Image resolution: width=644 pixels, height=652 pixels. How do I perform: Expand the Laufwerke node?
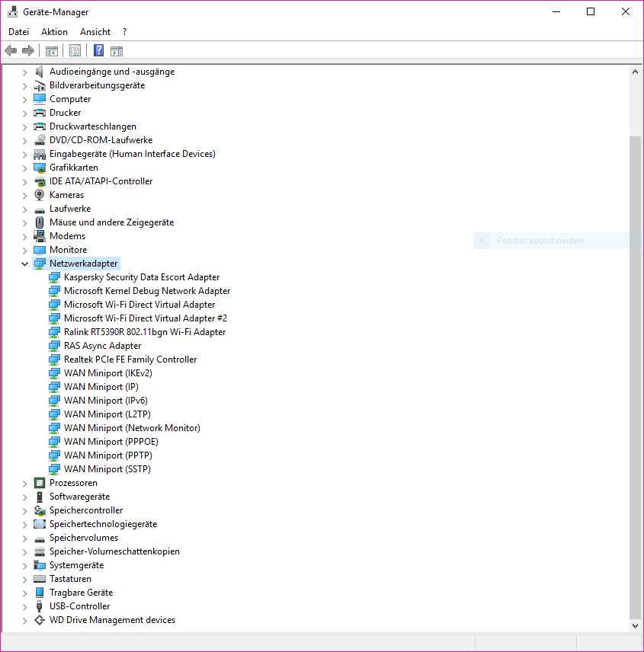click(24, 209)
